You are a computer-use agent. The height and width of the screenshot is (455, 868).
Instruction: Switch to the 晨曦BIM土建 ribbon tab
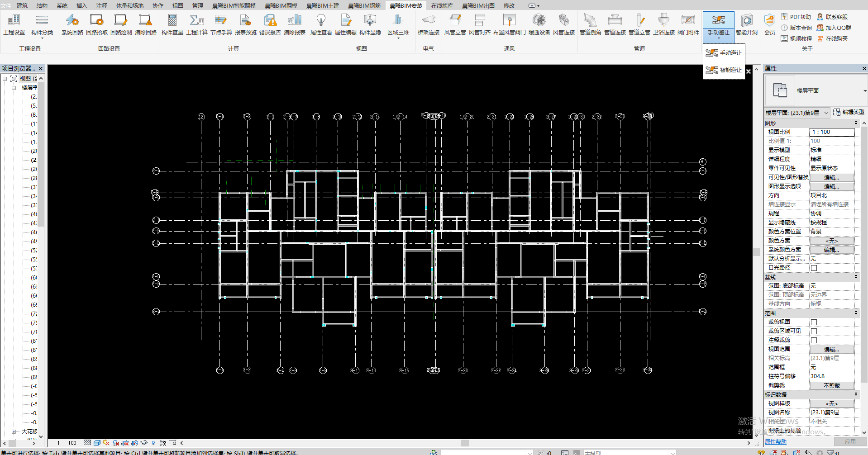coord(323,5)
